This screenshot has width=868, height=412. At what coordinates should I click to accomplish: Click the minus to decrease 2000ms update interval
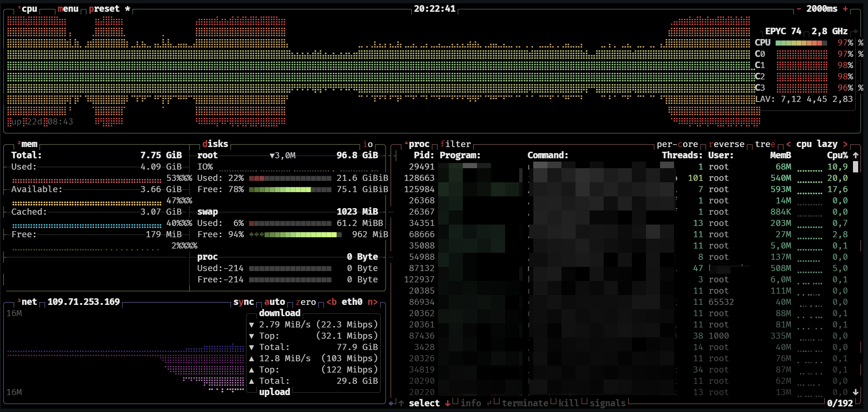799,9
